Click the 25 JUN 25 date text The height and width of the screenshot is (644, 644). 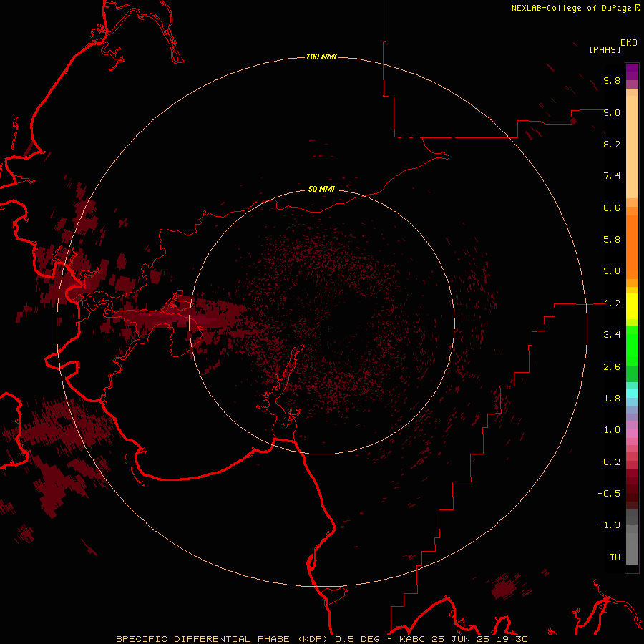click(x=461, y=639)
